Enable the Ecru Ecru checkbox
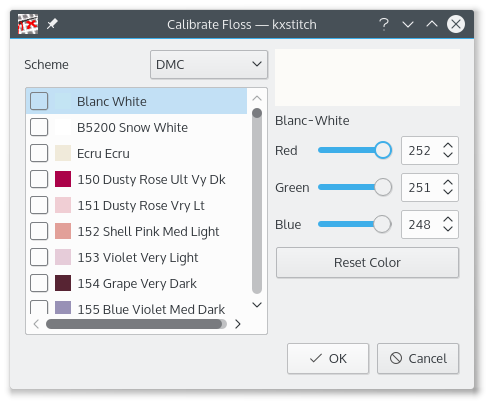490x405 pixels. (39, 153)
